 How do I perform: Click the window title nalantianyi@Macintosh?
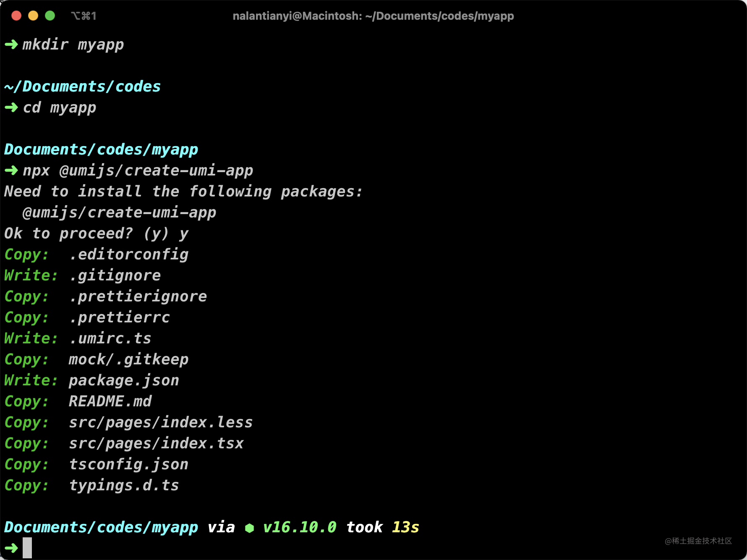point(373,16)
